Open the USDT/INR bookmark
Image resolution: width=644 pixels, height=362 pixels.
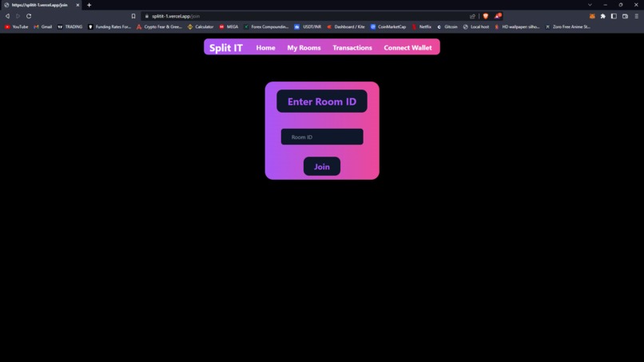tap(308, 26)
